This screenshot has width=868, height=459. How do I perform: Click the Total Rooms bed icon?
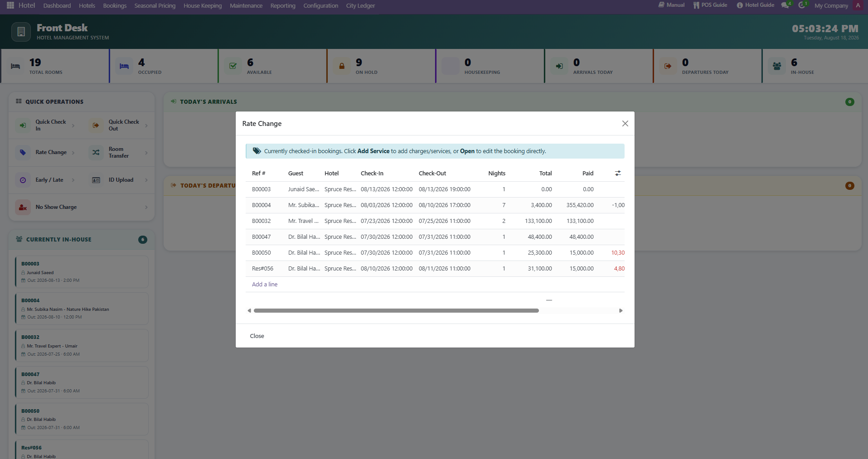[x=15, y=66]
